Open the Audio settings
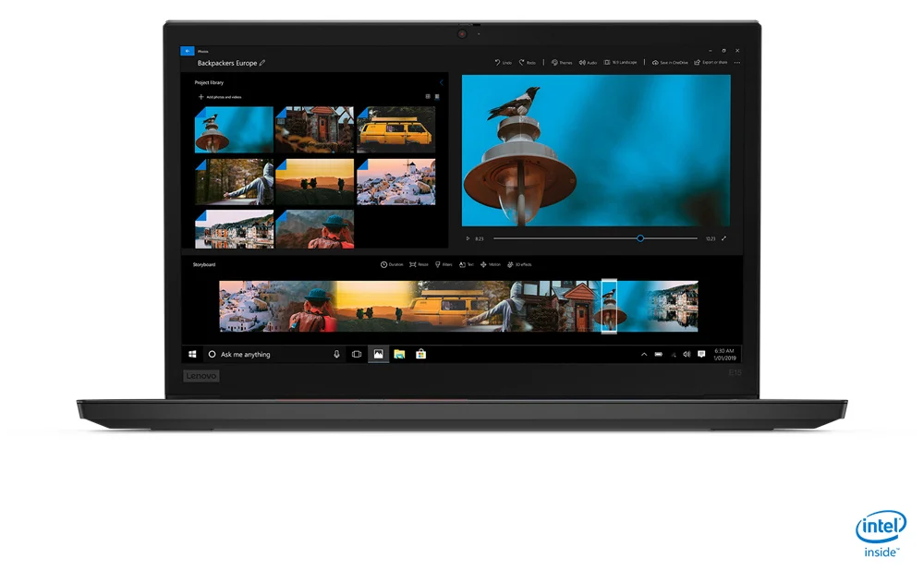The image size is (924, 571). pyautogui.click(x=588, y=63)
